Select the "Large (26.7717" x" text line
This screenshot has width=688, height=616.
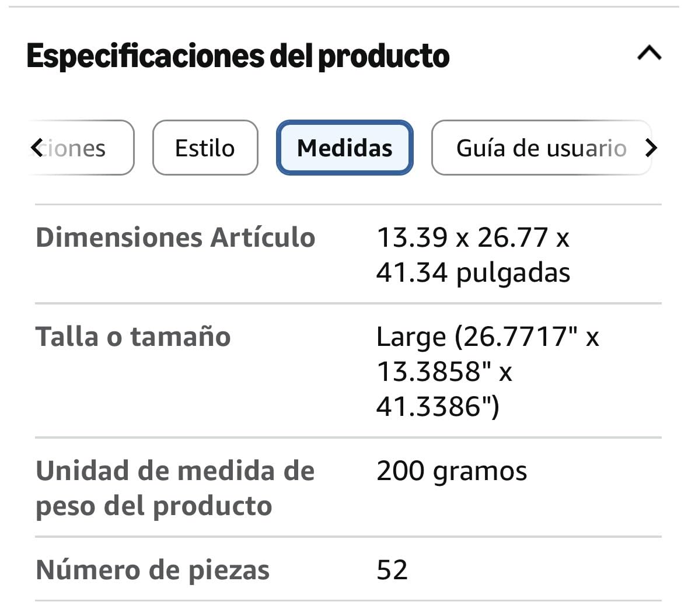(488, 337)
